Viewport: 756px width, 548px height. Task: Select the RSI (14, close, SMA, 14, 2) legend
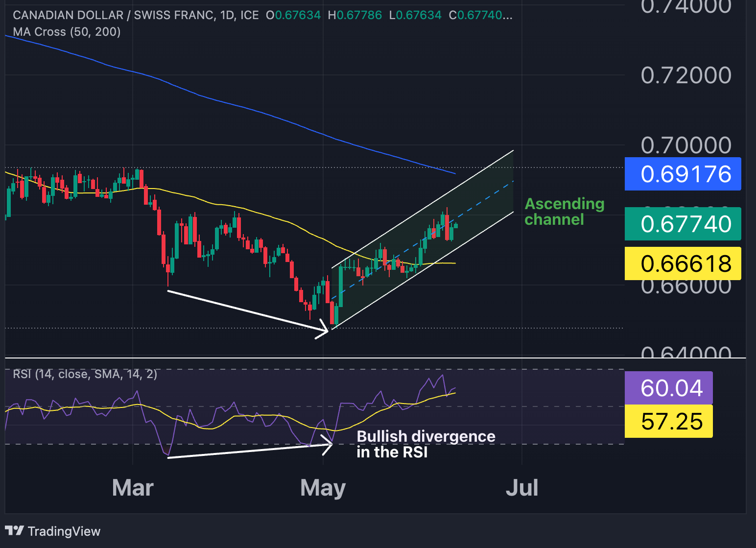[x=85, y=374]
